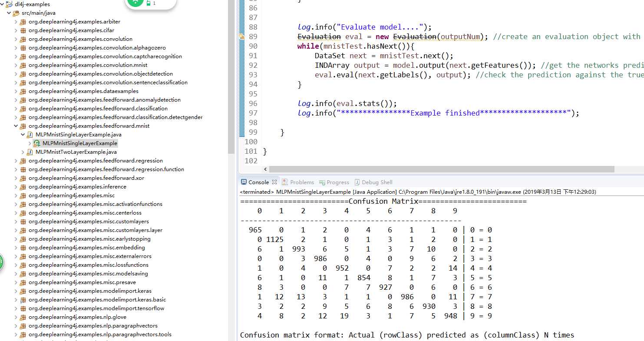Open the Problems tab
644x341 pixels.
[298, 182]
